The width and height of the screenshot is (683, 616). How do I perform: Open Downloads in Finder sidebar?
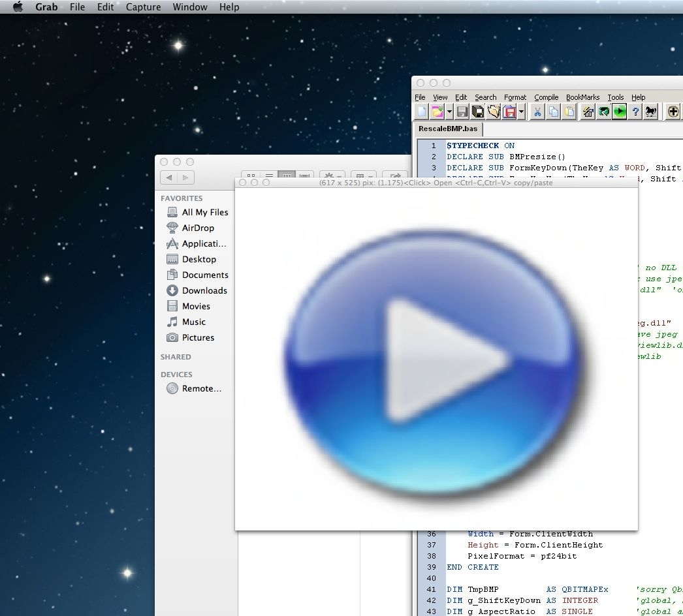pyautogui.click(x=197, y=291)
